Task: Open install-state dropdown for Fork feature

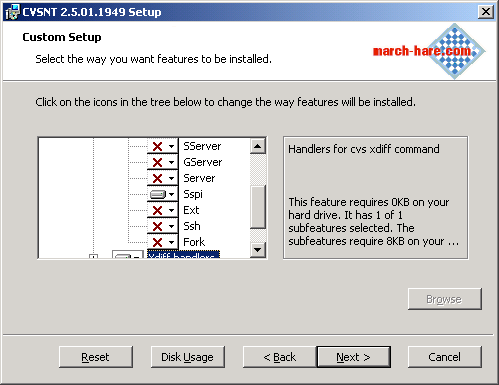Action: tap(163, 242)
